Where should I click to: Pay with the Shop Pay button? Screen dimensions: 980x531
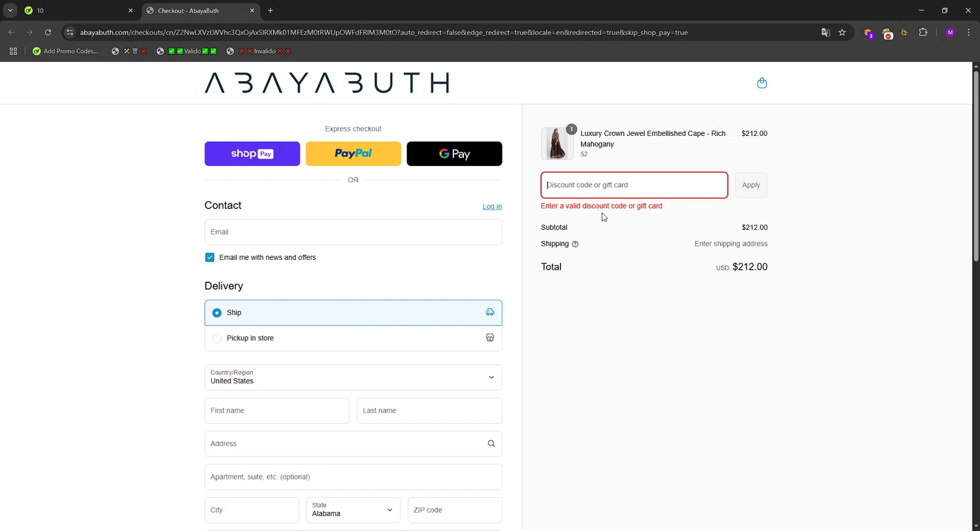[252, 153]
